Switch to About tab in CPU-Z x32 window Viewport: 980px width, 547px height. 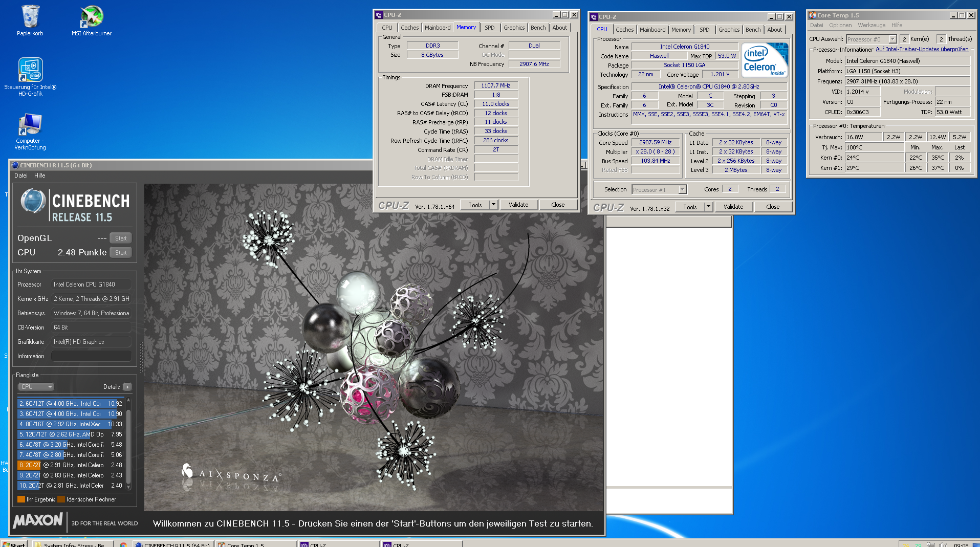[x=774, y=30]
